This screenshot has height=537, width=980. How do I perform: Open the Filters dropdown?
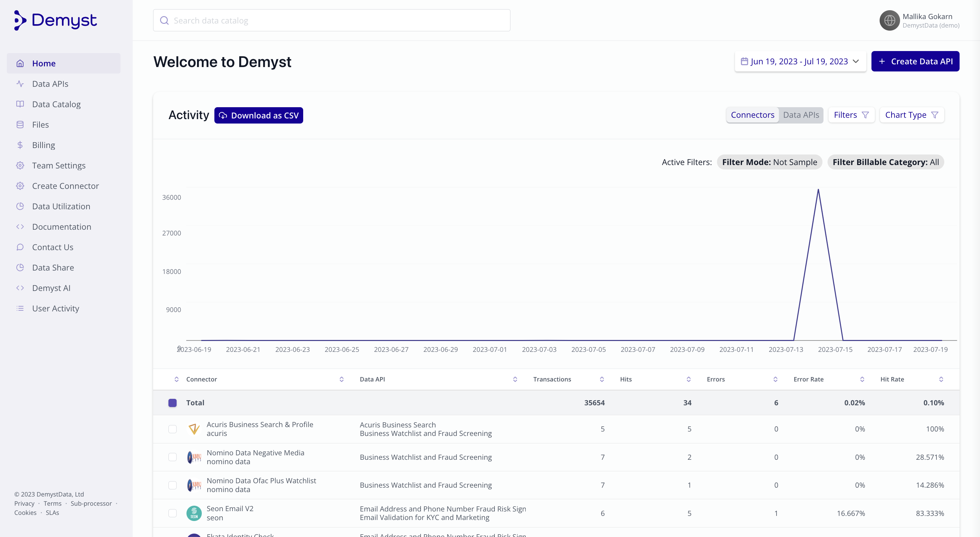(x=851, y=115)
